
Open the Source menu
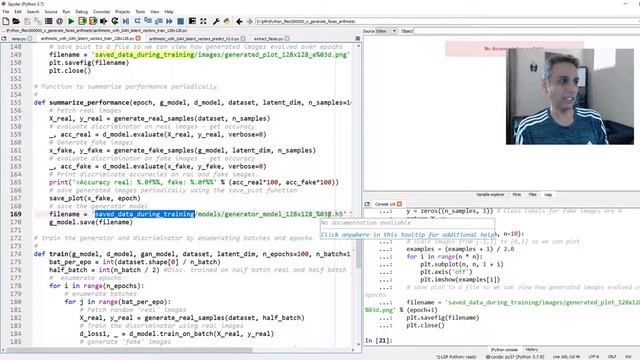[51, 12]
